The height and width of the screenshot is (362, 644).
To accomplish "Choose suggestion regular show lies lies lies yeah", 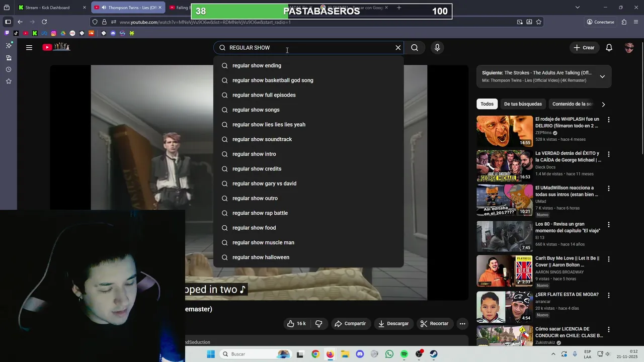I will click(308, 125).
